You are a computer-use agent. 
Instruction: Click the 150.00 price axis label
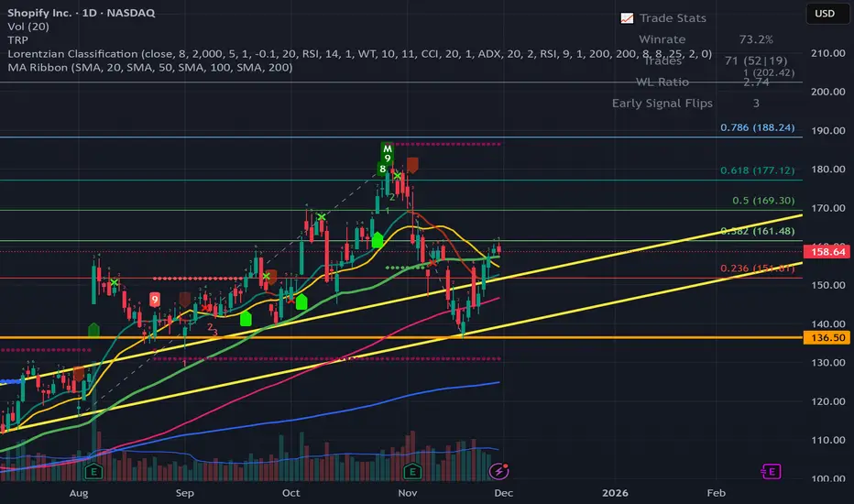pos(827,285)
